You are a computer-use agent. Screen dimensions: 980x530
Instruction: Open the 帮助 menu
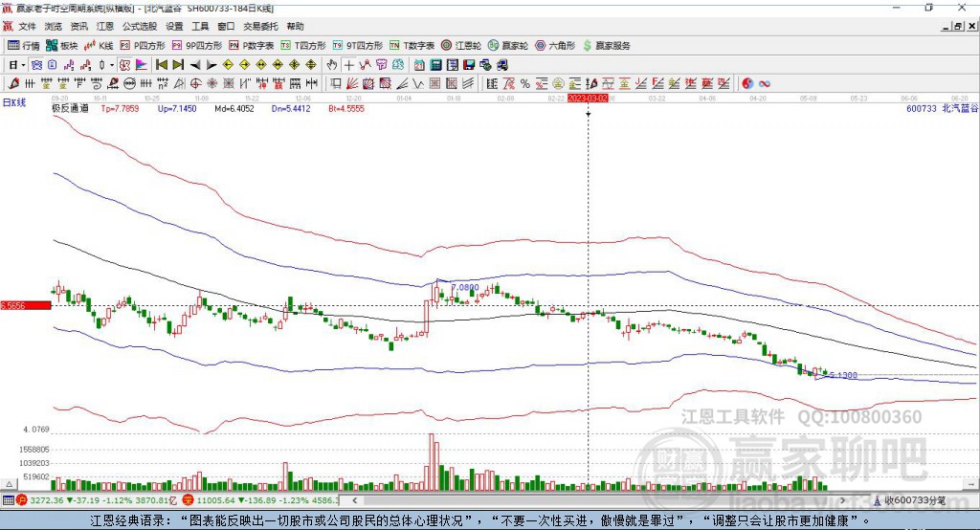pos(295,26)
